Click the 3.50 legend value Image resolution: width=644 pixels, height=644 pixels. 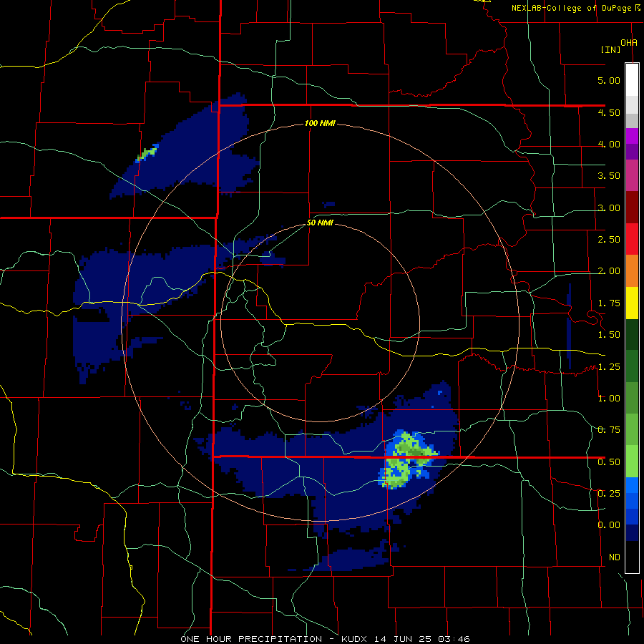(609, 176)
